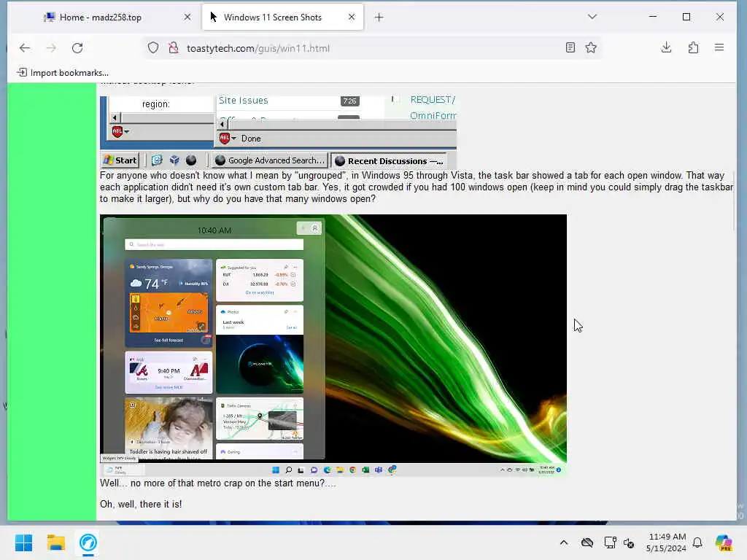Expand the list all tabs chevron

[x=592, y=17]
